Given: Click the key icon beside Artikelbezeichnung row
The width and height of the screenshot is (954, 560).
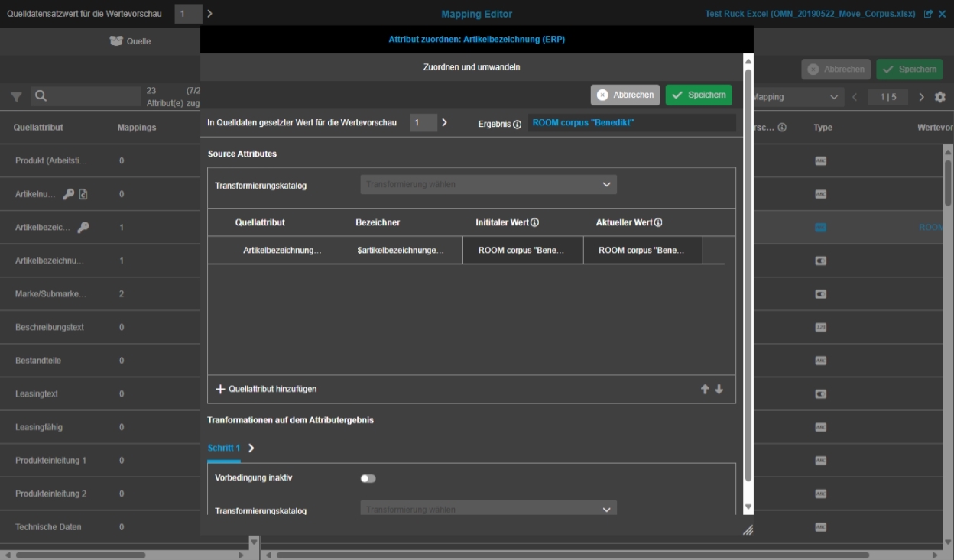Looking at the screenshot, I should tap(83, 227).
